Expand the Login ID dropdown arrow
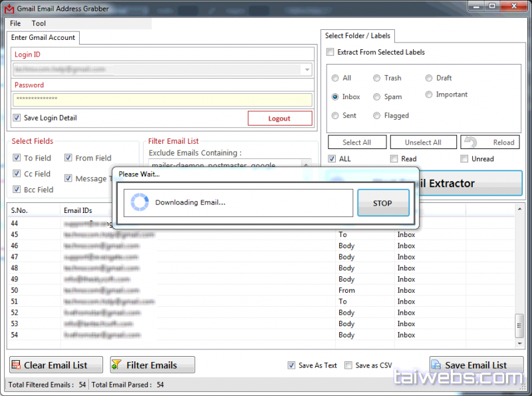The width and height of the screenshot is (532, 396). click(307, 69)
